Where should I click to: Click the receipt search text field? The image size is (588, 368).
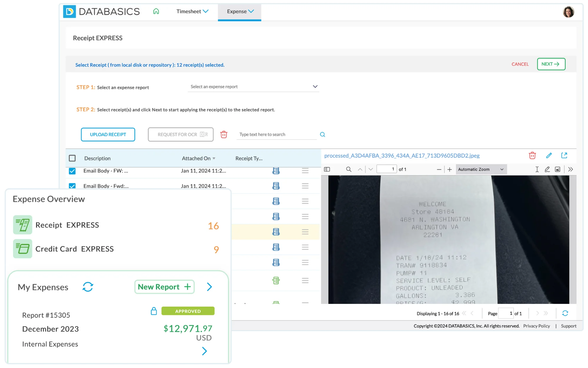[276, 135]
